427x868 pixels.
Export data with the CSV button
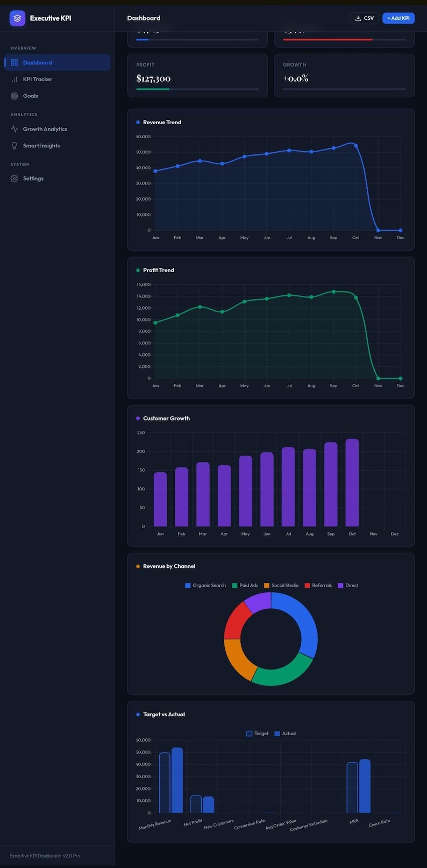point(364,18)
